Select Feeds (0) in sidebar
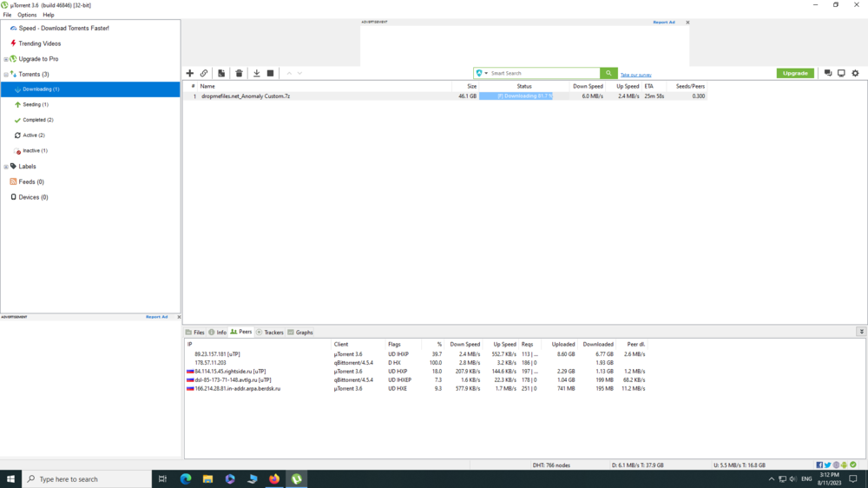 [31, 181]
